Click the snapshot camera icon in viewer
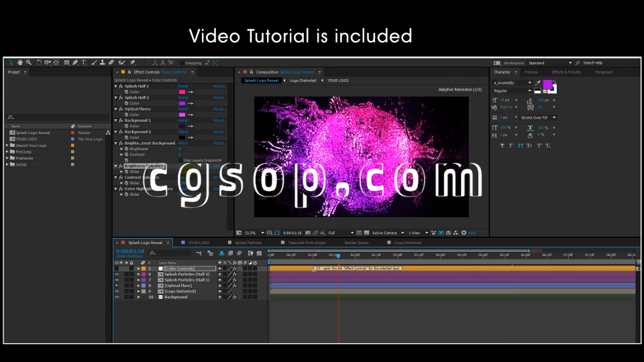Image resolution: width=644 pixels, height=362 pixels. [308, 233]
